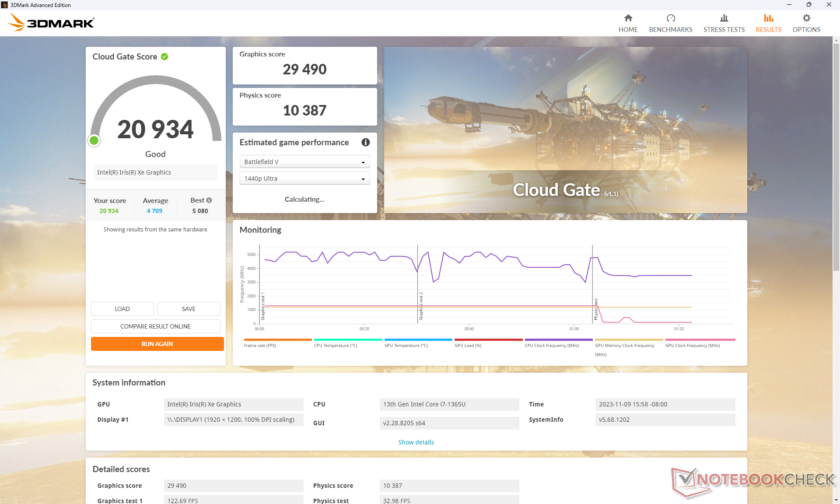Toggle the CPU Temperature legend series
The width and height of the screenshot is (840, 504).
pyautogui.click(x=335, y=345)
